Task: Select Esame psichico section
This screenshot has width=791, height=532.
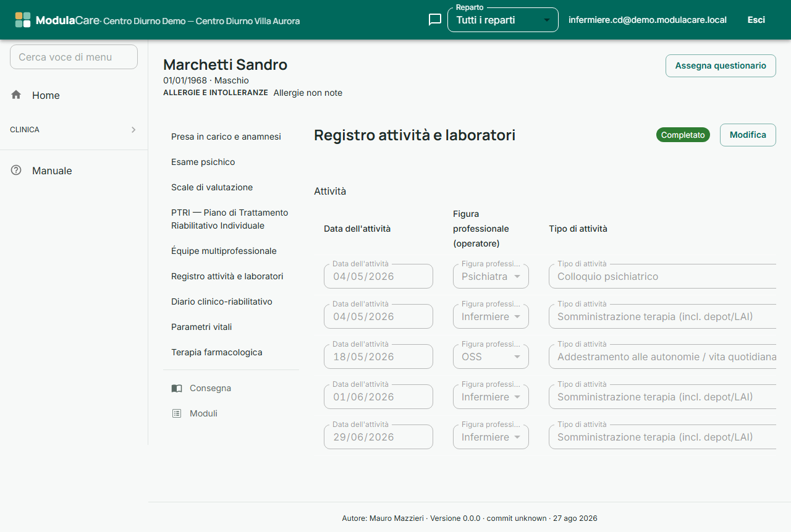Action: tap(203, 162)
